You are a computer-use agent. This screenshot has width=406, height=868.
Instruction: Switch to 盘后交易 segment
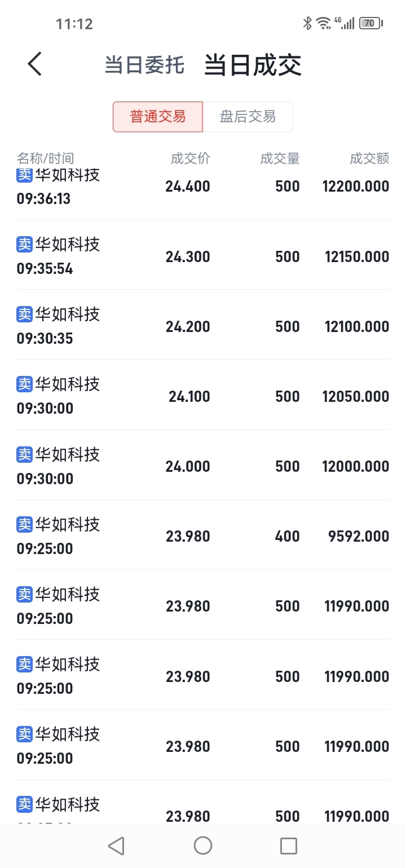tap(248, 117)
